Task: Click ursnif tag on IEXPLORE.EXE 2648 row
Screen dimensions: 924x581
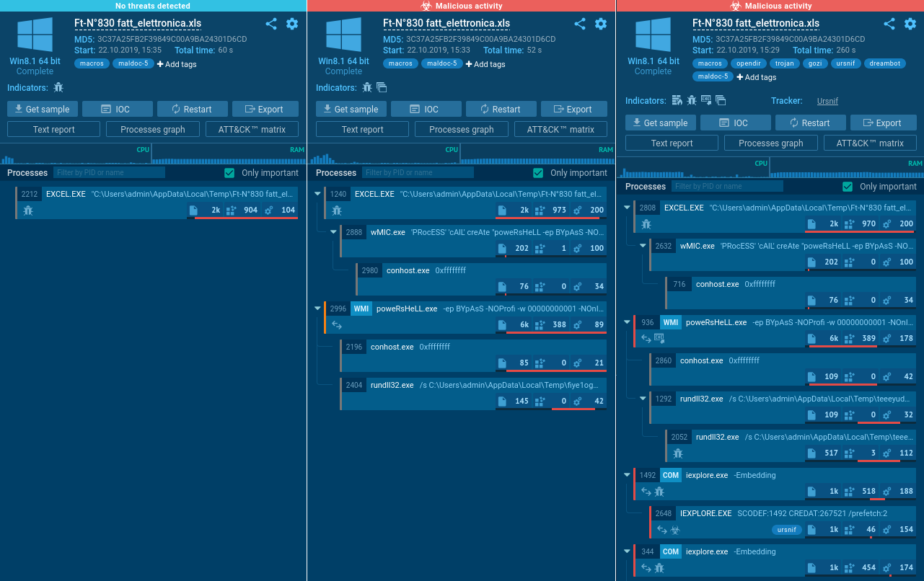Action: click(x=787, y=530)
